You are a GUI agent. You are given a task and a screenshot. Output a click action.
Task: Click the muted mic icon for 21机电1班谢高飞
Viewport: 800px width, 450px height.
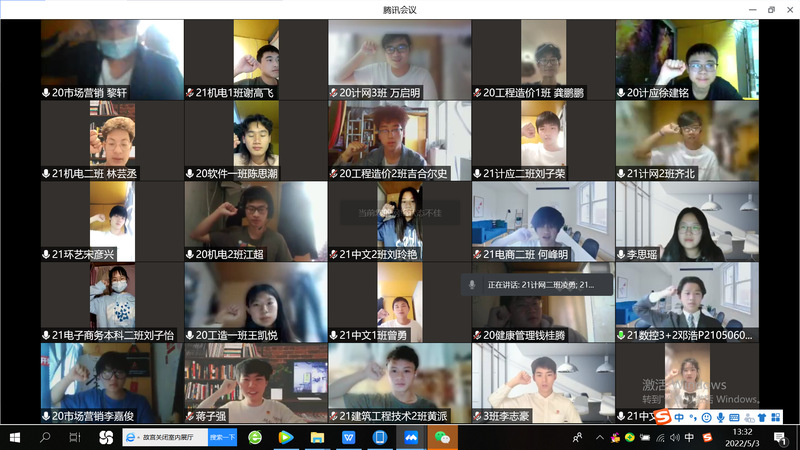(x=191, y=93)
